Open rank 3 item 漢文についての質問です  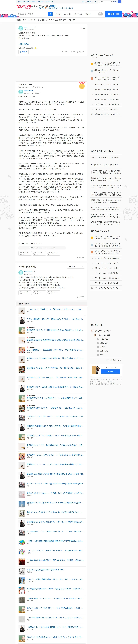coord(107,78)
